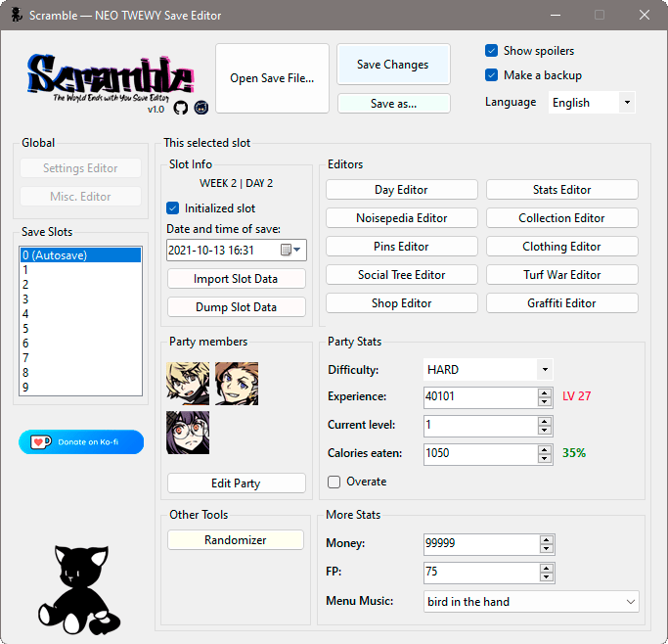Open the Graffiti Editor

[x=562, y=303]
